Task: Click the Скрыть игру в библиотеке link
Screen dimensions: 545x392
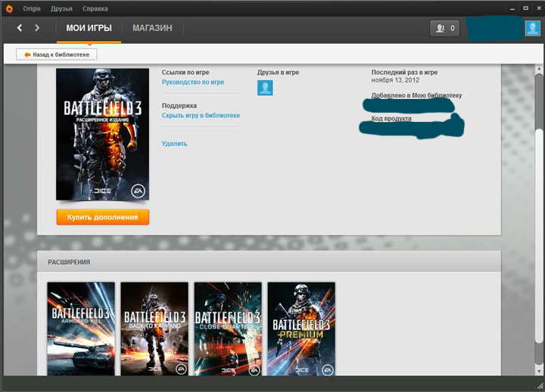Action: (x=201, y=115)
